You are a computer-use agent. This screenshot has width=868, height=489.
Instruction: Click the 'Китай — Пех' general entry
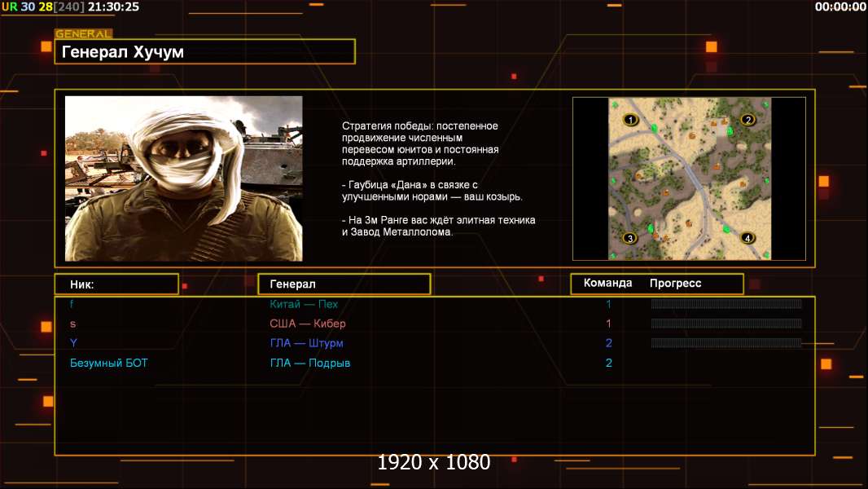(304, 304)
